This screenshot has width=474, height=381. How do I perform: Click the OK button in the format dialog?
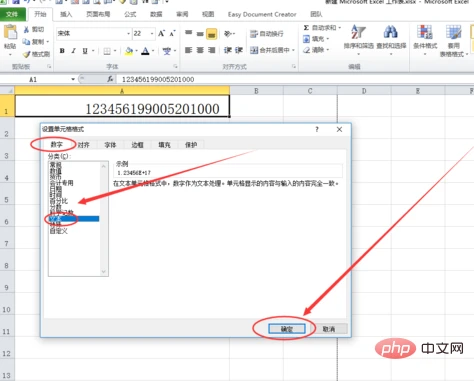pos(287,329)
